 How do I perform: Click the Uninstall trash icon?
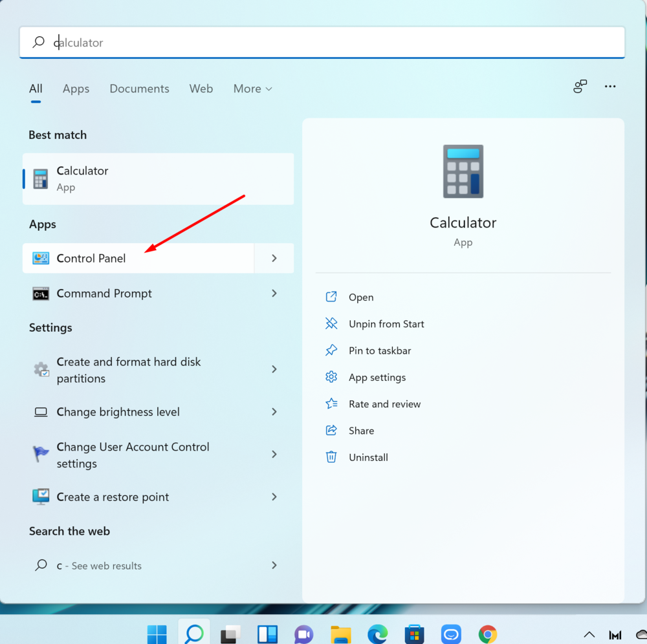[x=331, y=457]
